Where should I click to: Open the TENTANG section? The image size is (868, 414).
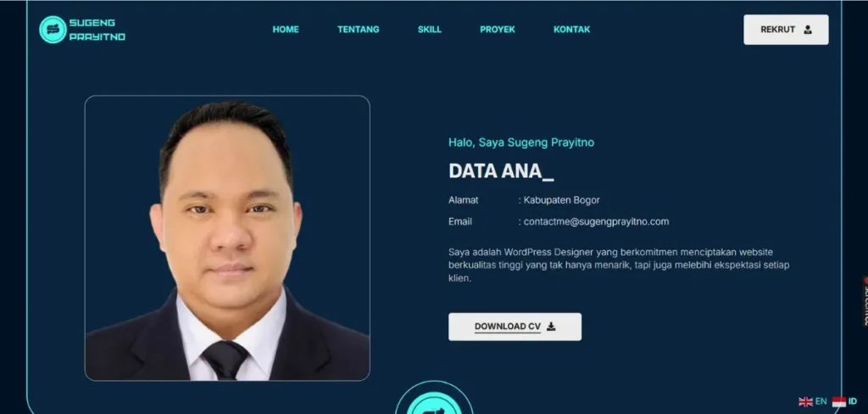click(359, 30)
